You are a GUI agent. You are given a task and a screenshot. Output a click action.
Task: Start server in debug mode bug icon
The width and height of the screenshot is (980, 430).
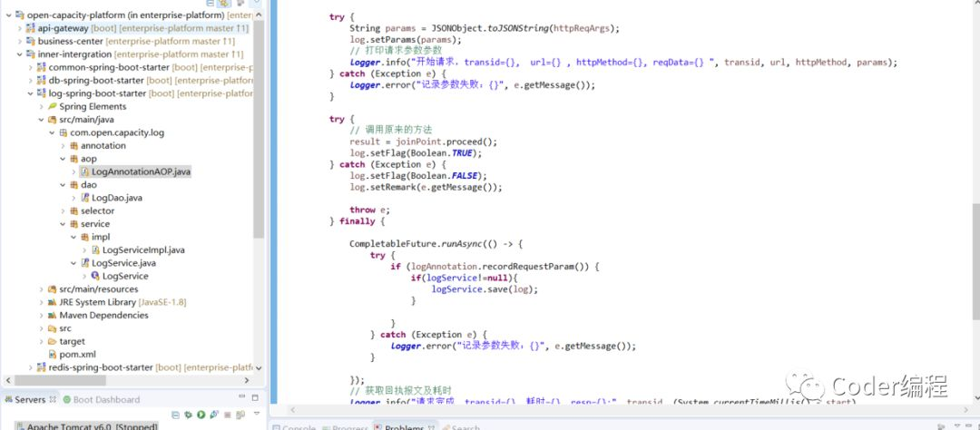click(x=189, y=415)
